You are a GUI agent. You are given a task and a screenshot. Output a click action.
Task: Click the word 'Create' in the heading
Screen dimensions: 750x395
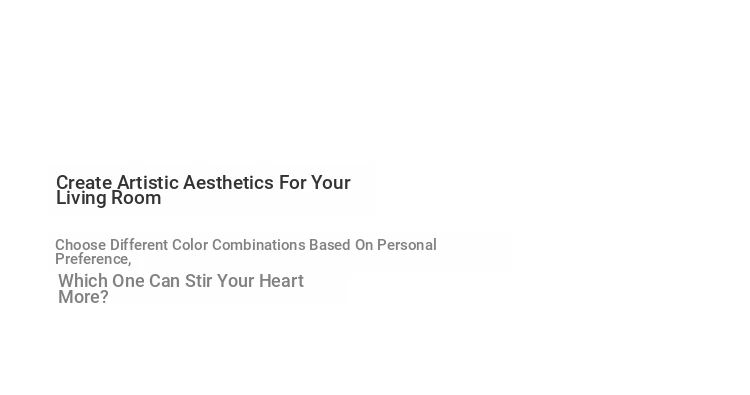(x=84, y=183)
